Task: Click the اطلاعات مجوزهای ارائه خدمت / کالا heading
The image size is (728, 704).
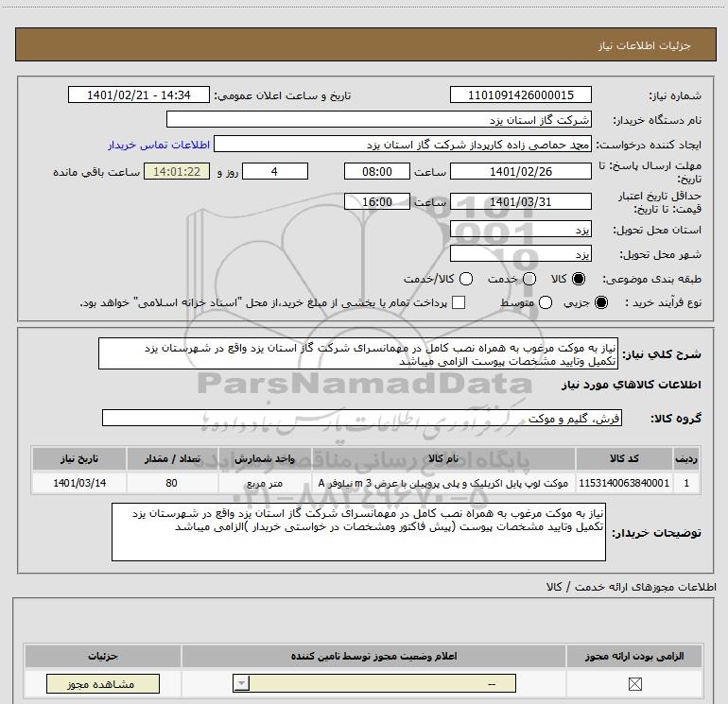Action: [x=632, y=587]
